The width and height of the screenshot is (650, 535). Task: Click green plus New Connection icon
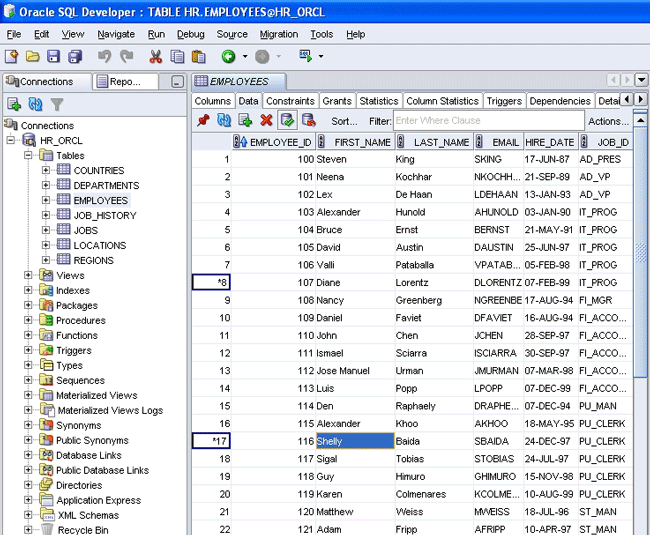click(14, 104)
